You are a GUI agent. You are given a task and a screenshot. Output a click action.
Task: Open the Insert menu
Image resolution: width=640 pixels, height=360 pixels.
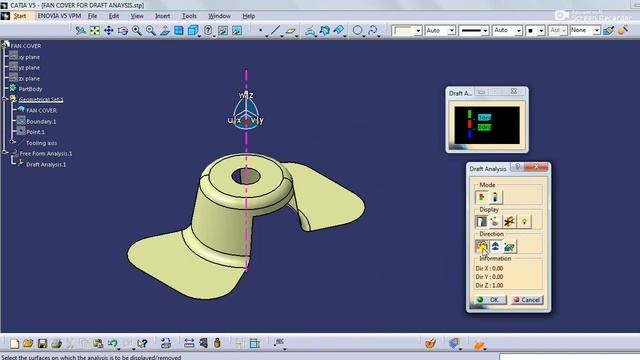(x=162, y=16)
